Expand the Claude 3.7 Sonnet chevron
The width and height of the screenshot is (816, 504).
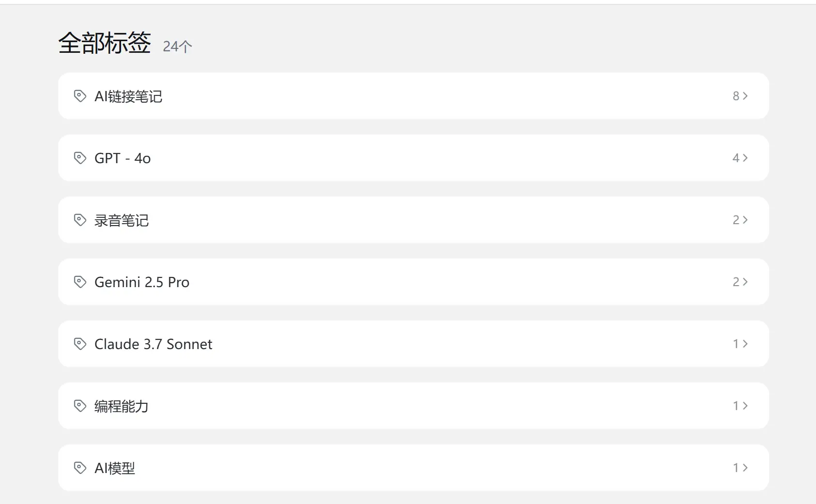tap(745, 344)
